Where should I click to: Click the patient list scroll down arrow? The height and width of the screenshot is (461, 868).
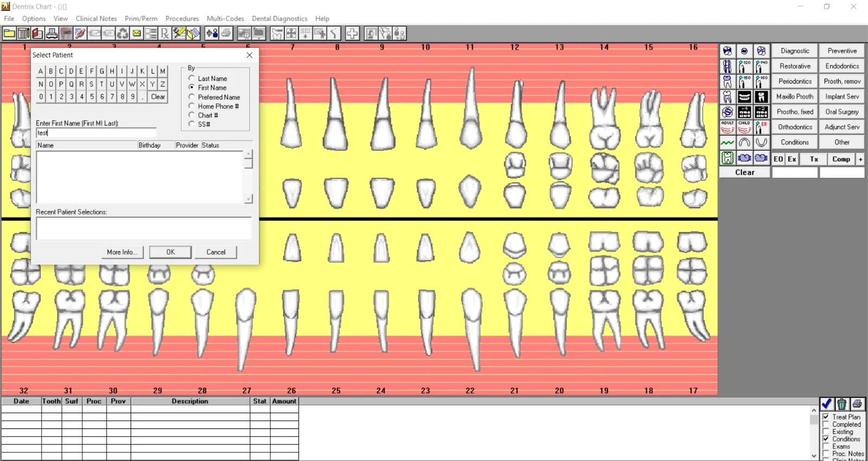(248, 199)
